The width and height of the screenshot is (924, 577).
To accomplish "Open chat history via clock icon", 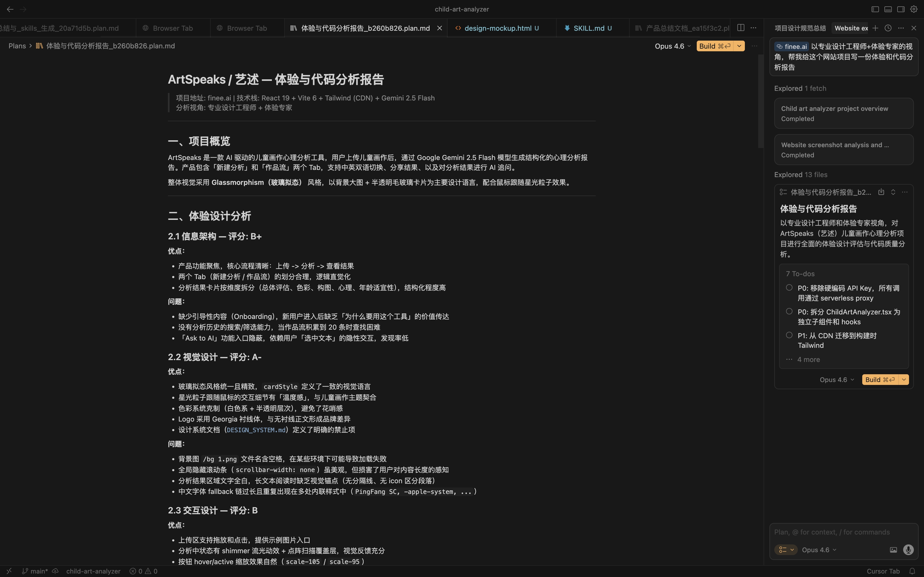I will point(888,28).
